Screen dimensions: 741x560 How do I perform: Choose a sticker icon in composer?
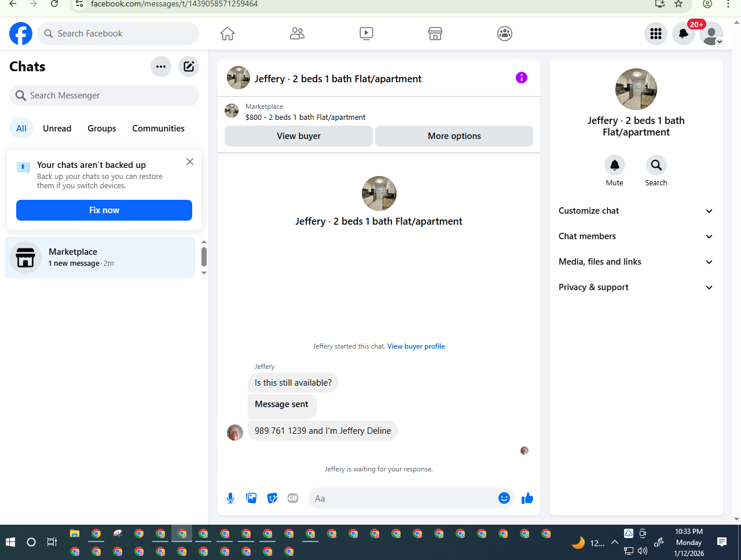tap(272, 498)
